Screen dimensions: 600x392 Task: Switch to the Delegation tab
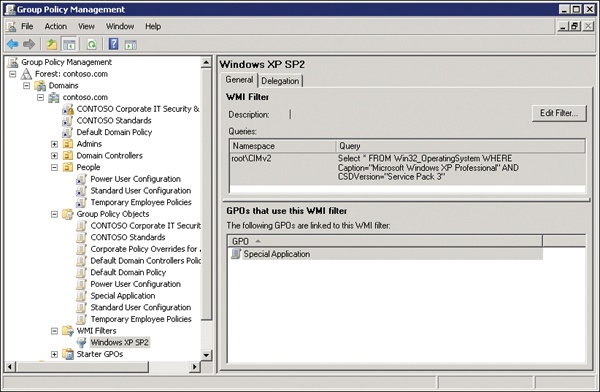point(280,81)
